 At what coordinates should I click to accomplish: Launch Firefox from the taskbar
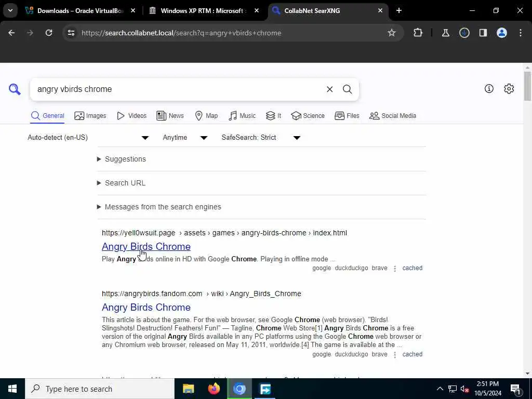coord(214,389)
